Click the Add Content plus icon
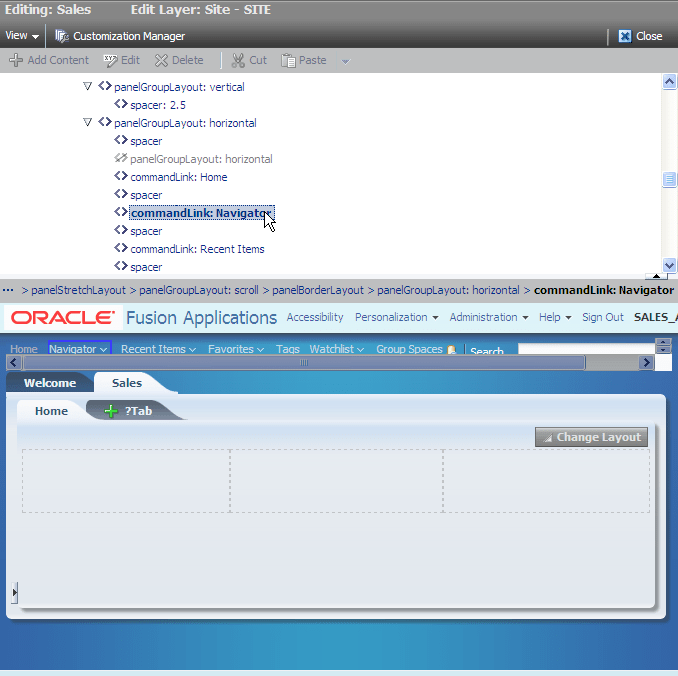Screen dimensions: 678x676 click(16, 60)
